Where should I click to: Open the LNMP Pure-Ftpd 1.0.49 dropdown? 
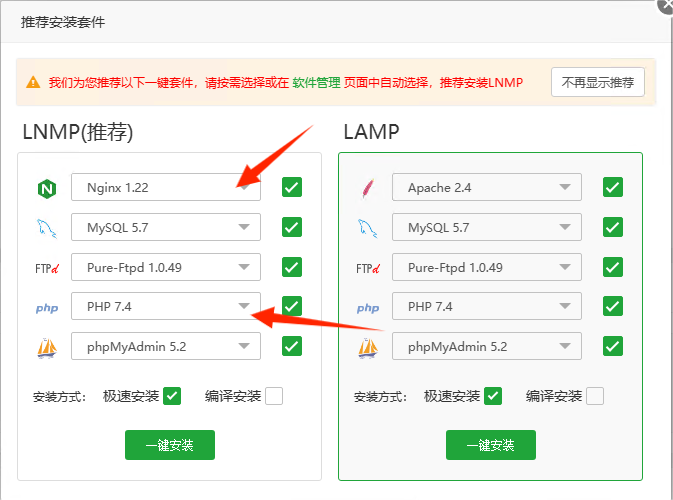[166, 267]
